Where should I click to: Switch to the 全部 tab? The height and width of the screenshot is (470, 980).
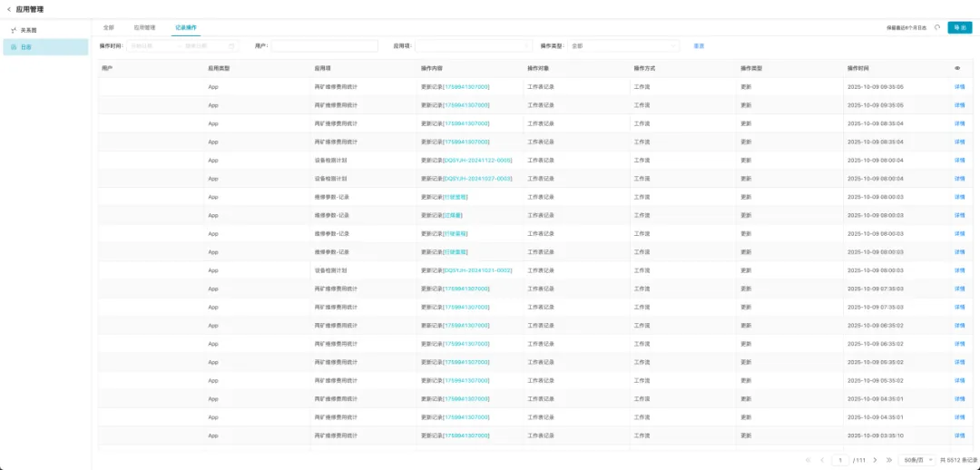[109, 27]
